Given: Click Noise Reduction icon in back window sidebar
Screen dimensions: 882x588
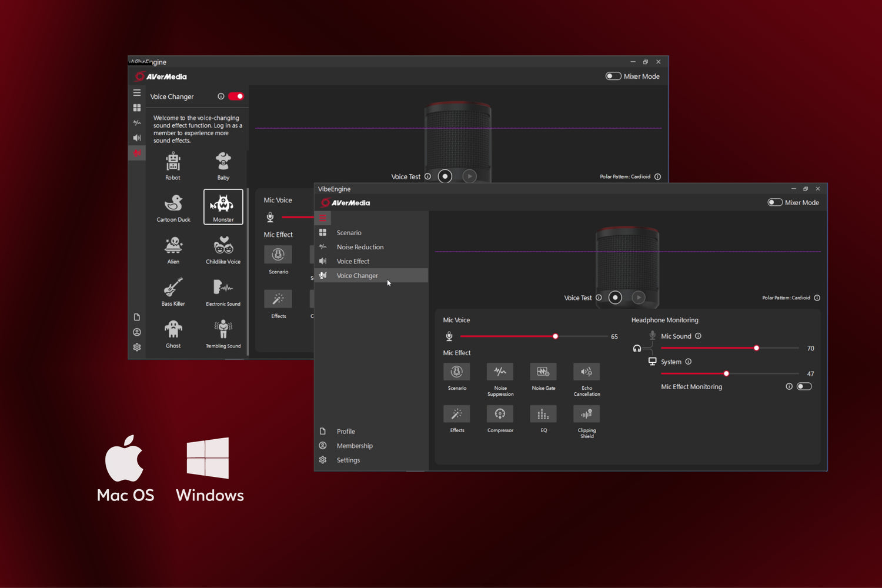Looking at the screenshot, I should click(x=137, y=123).
